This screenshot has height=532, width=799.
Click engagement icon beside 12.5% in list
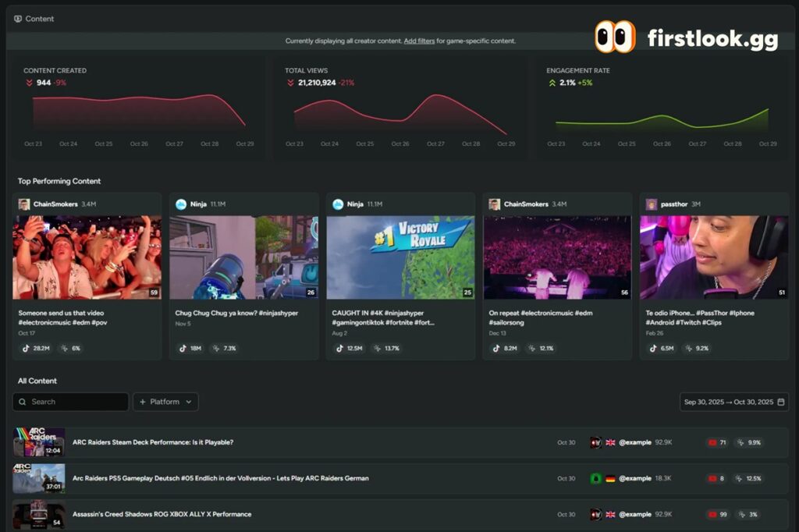coord(738,479)
